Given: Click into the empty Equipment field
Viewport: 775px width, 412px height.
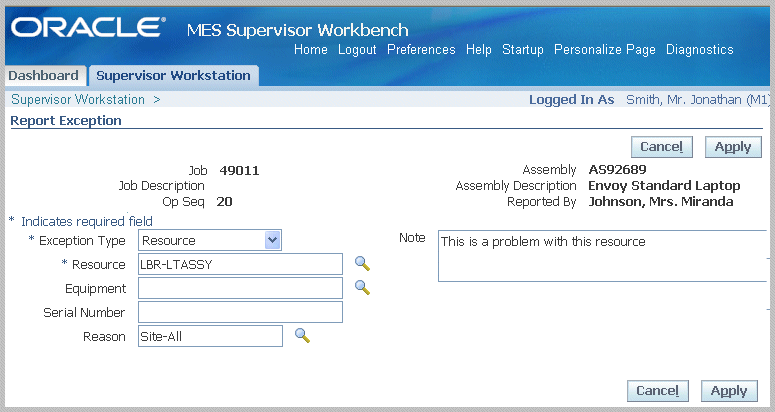Looking at the screenshot, I should (240, 288).
